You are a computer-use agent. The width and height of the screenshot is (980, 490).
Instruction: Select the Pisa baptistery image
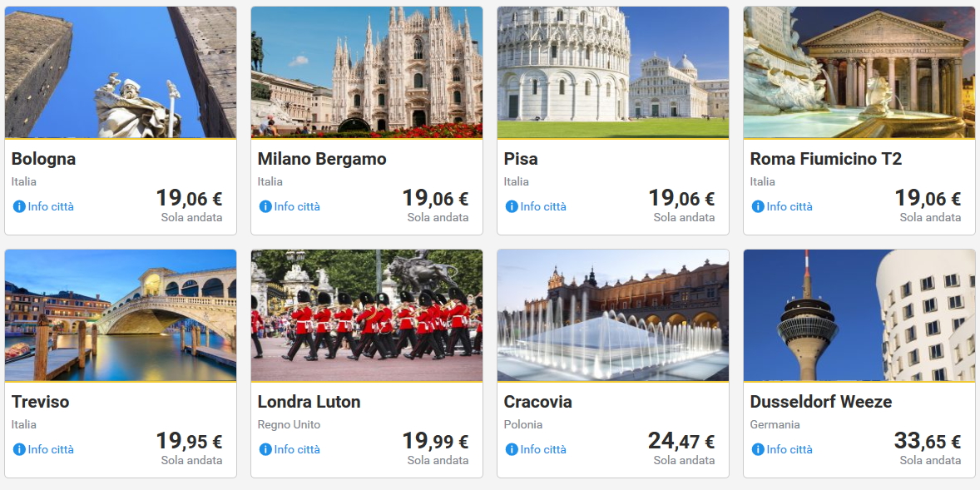coord(613,72)
